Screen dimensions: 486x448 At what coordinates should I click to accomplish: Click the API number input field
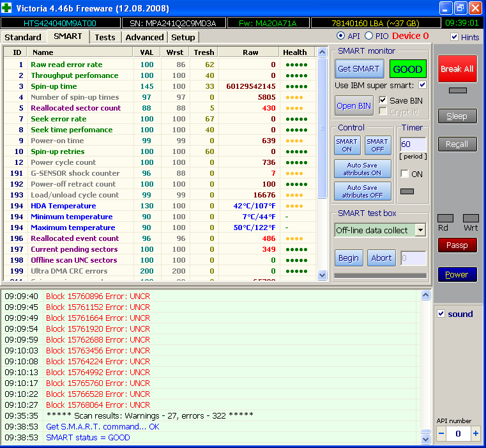coord(459,433)
